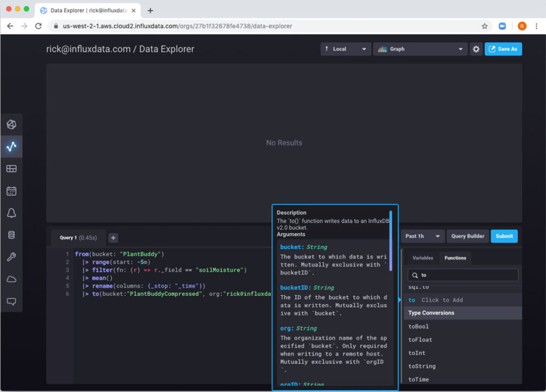Screen dimensions: 546x392
Task: Open Settings via the wrench icon
Action: 11,257
